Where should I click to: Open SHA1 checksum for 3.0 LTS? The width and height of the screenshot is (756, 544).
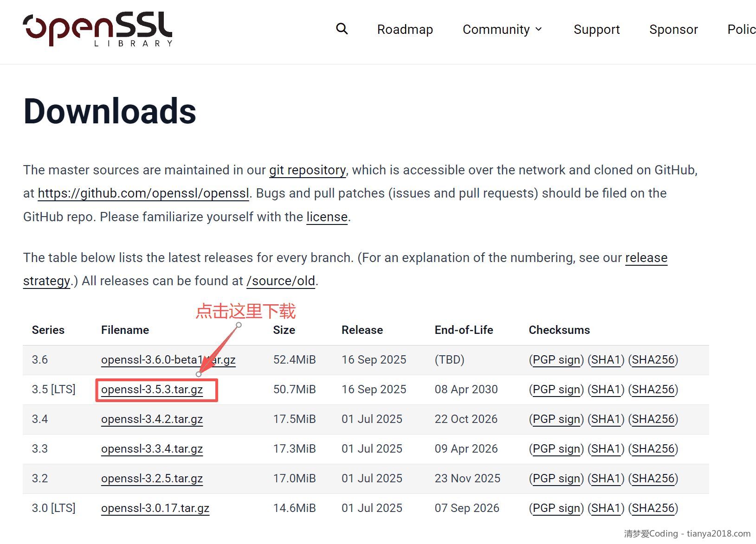click(606, 508)
